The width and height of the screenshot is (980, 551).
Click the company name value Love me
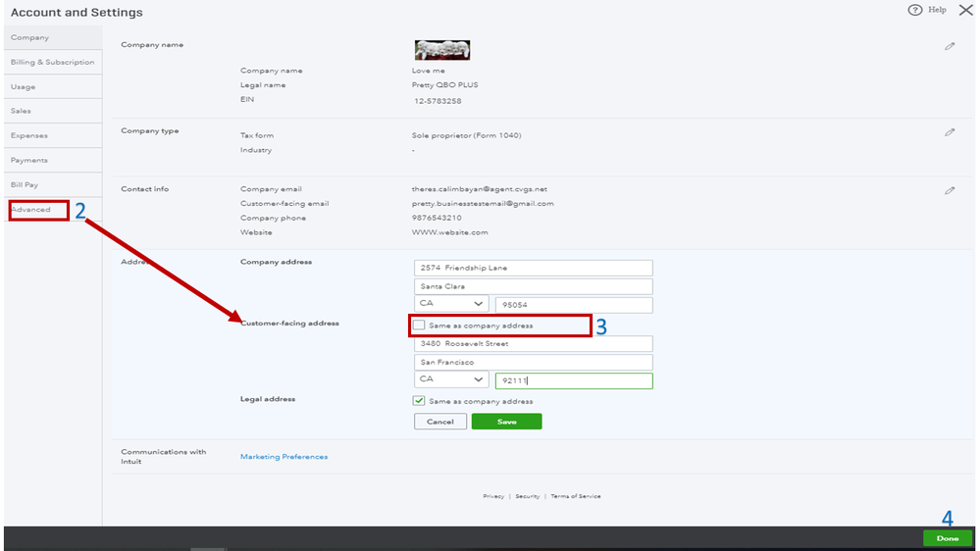pos(428,71)
